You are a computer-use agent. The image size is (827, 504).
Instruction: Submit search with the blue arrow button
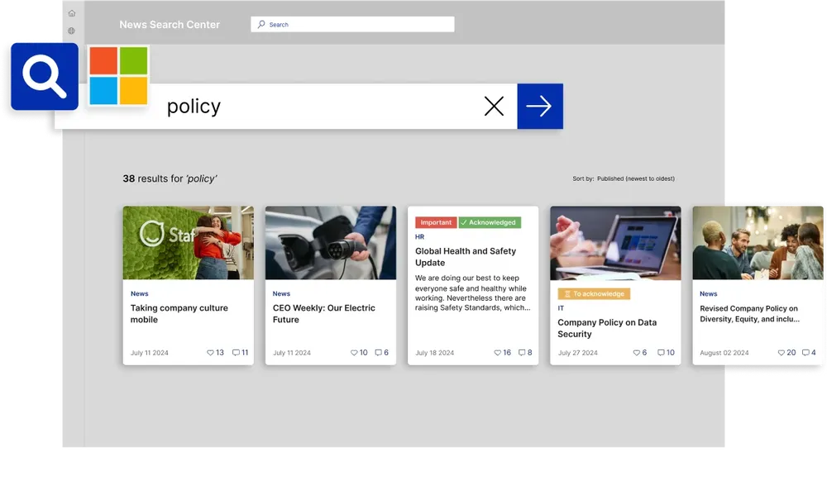tap(539, 107)
